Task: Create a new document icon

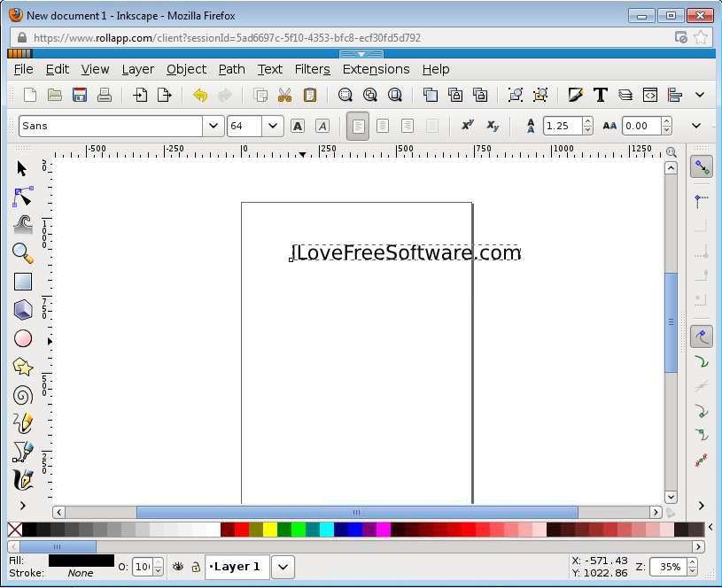Action: [30, 96]
